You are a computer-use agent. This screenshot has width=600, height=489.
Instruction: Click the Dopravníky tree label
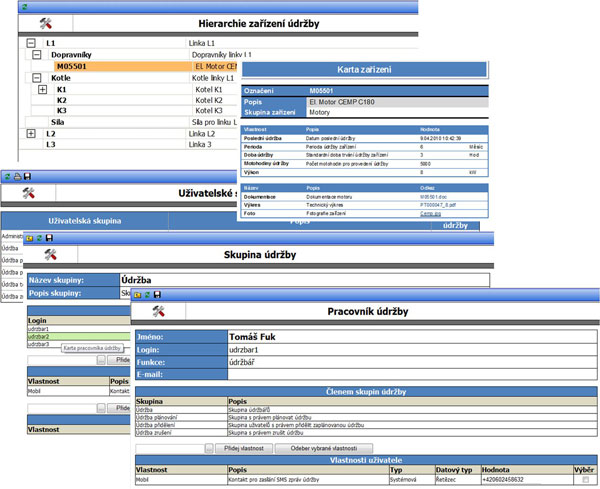pyautogui.click(x=71, y=55)
